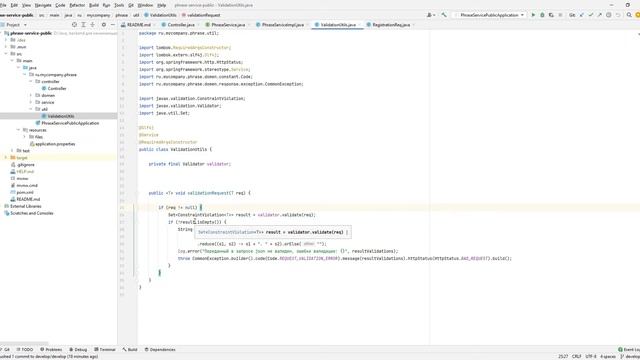Open the Debug tool window
Viewport: 640px width, 360px height.
tap(78, 350)
